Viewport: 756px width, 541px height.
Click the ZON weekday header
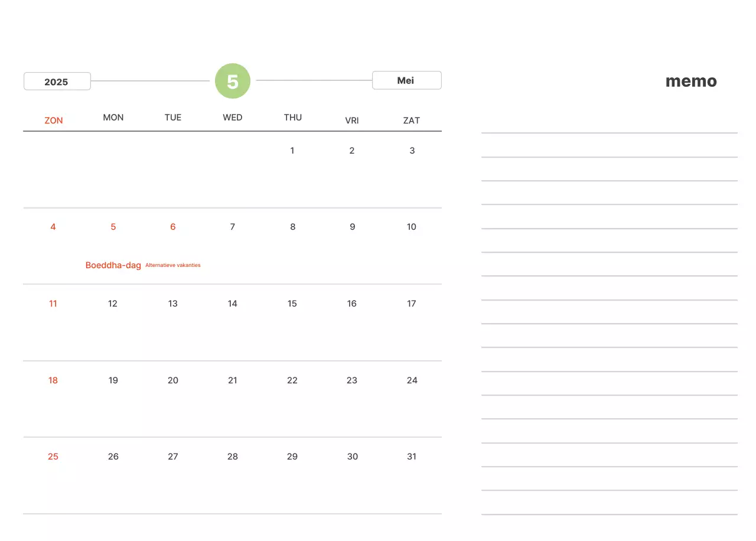[x=54, y=120]
